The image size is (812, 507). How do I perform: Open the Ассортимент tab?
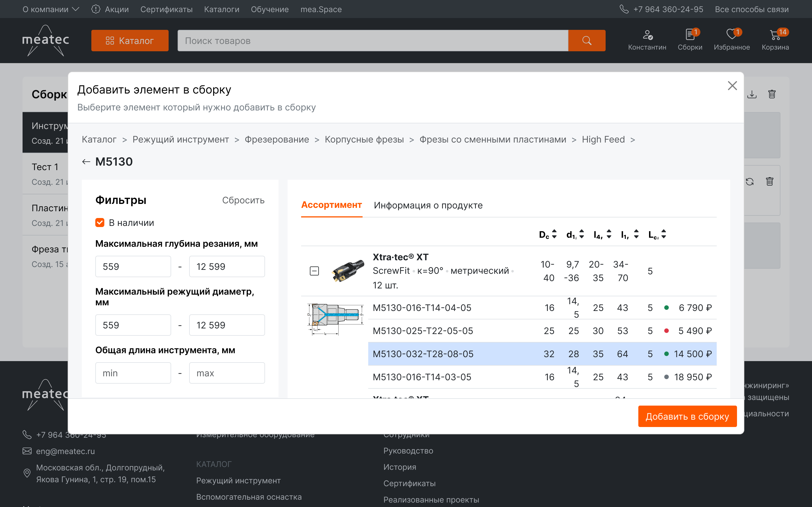coord(331,205)
